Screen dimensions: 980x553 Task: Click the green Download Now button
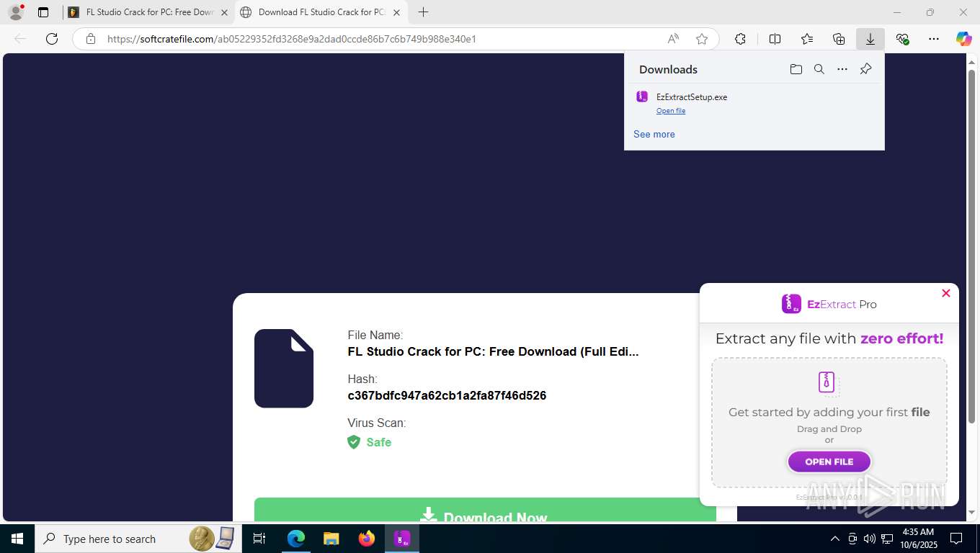485,510
